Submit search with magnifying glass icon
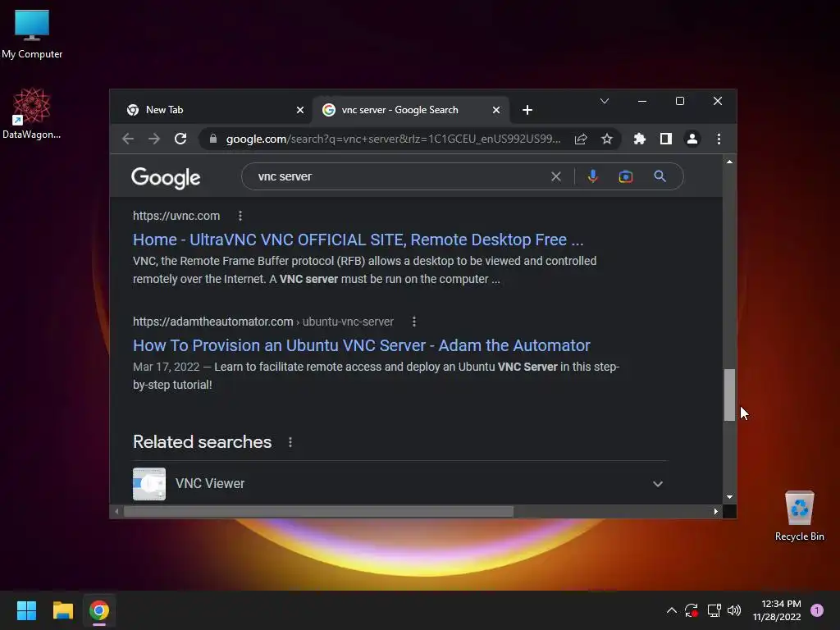This screenshot has width=840, height=630. [x=660, y=176]
